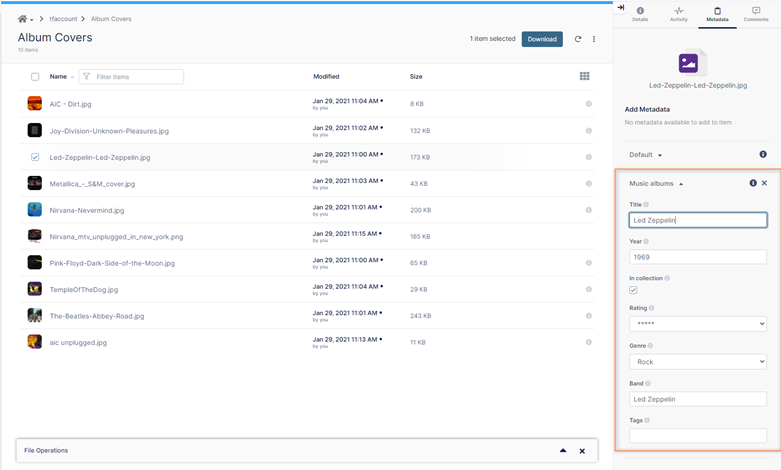Click the filter funnel icon

[87, 76]
